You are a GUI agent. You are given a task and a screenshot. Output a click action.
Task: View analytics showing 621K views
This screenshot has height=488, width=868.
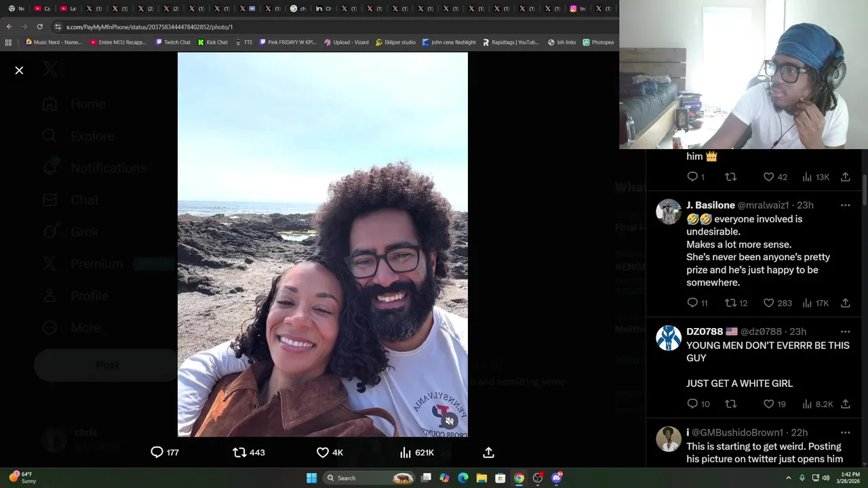point(416,453)
